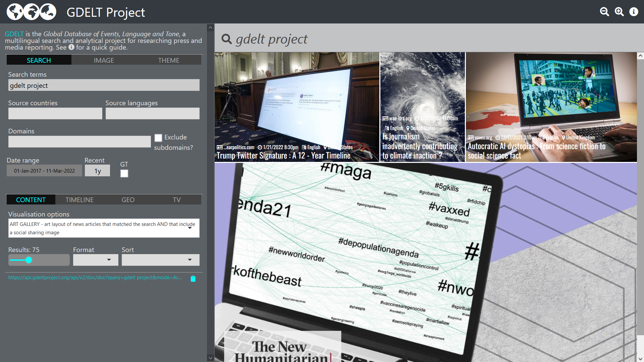The width and height of the screenshot is (644, 362).
Task: Switch to the TIMELINE tab
Action: (x=79, y=200)
